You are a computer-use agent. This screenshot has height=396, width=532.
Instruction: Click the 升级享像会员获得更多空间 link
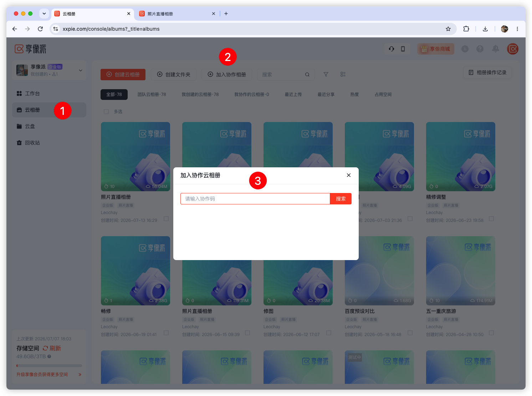pos(49,375)
